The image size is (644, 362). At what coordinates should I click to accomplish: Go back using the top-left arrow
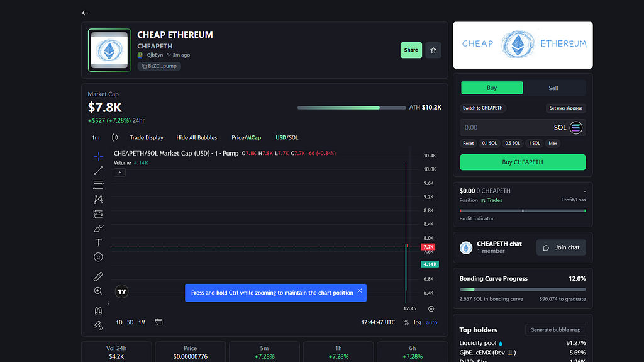pyautogui.click(x=85, y=13)
